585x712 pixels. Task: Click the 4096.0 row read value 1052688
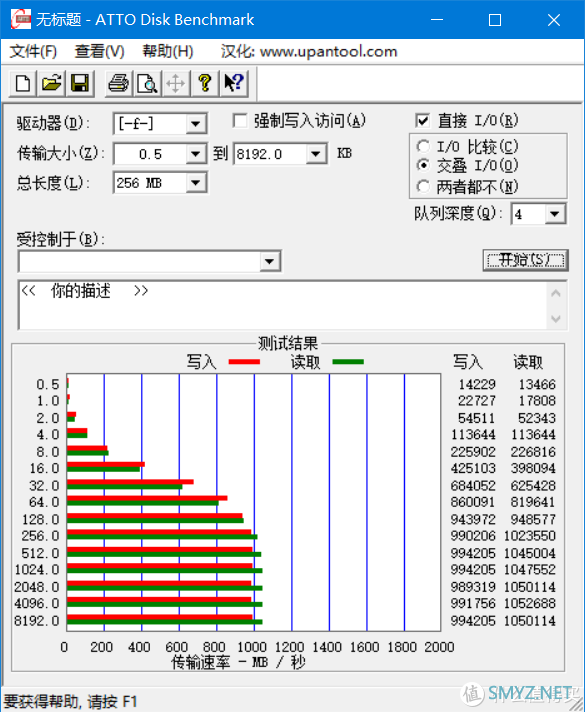tap(530, 603)
